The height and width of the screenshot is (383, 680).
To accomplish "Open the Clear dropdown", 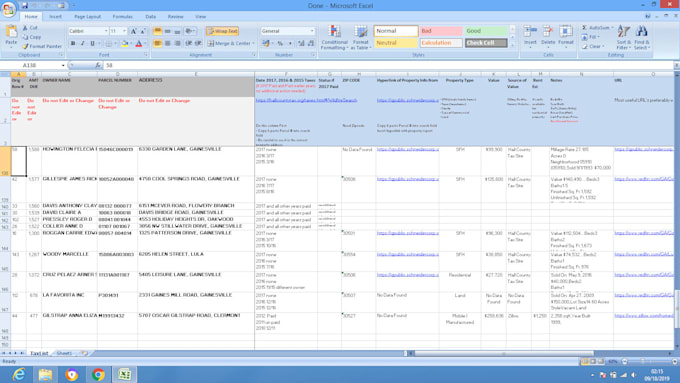I will point(593,46).
